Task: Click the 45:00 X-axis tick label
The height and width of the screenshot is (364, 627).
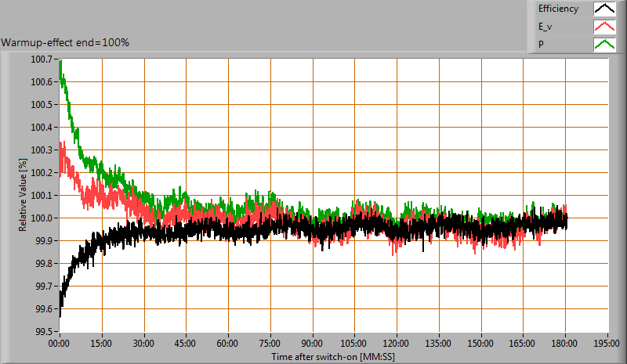Action: (x=186, y=343)
